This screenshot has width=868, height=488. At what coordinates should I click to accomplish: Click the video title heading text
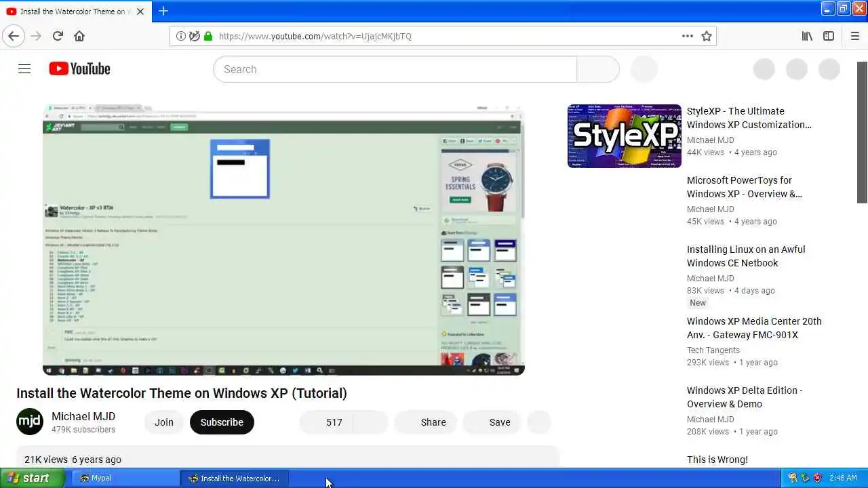pos(182,393)
